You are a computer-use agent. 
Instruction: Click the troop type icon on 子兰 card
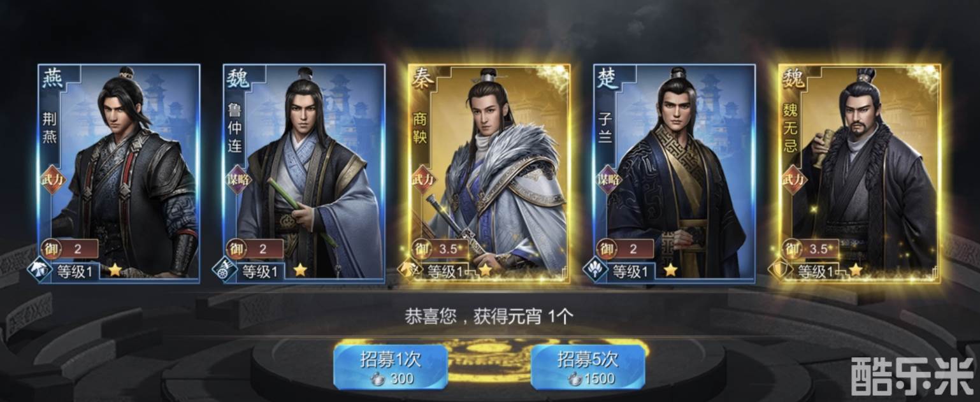(594, 270)
